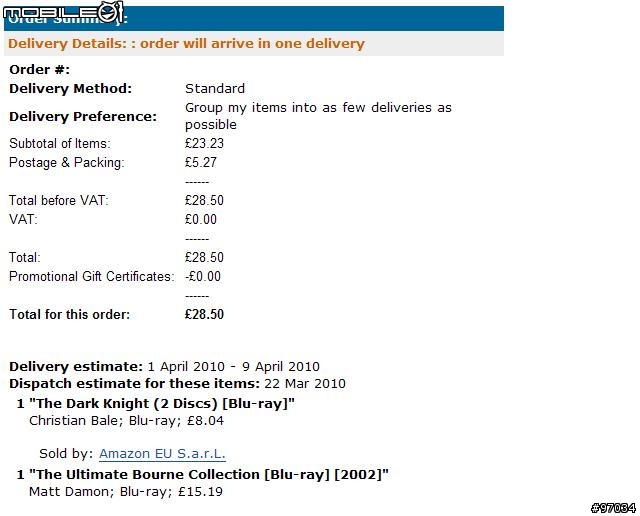This screenshot has width=640, height=516.
Task: Click the Postage & Packing label
Action: coord(66,162)
